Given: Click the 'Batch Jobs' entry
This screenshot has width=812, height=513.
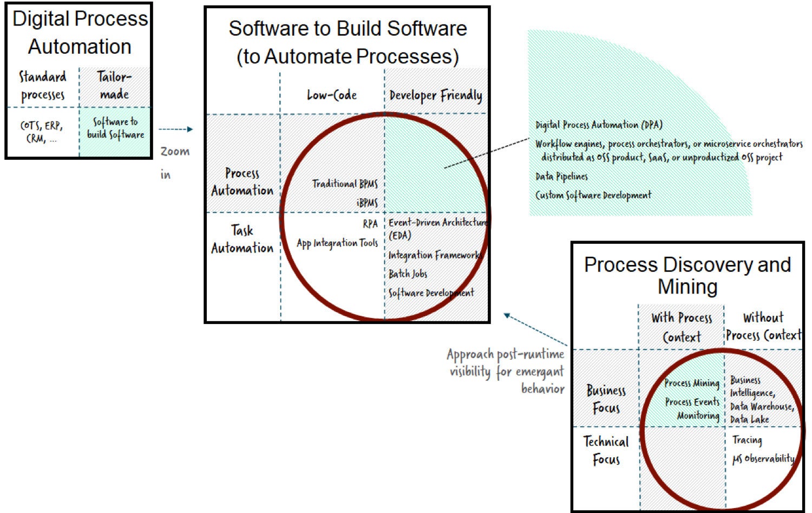Looking at the screenshot, I should pyautogui.click(x=408, y=274).
